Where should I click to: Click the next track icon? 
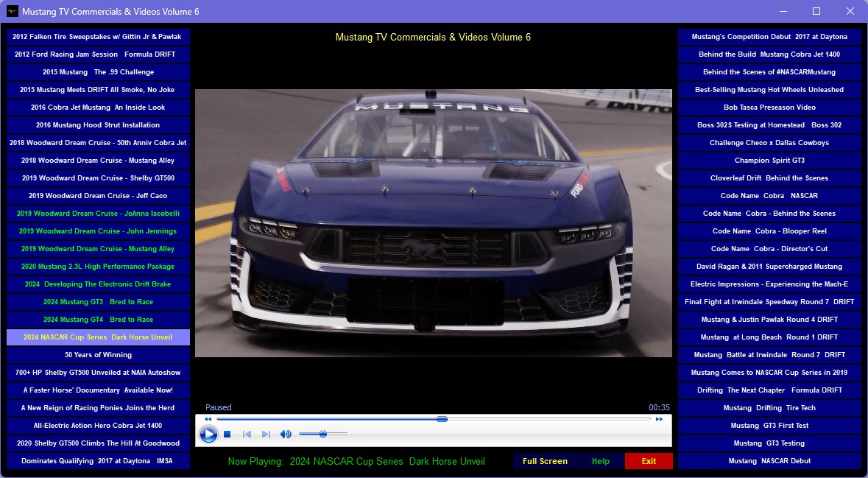tap(266, 435)
